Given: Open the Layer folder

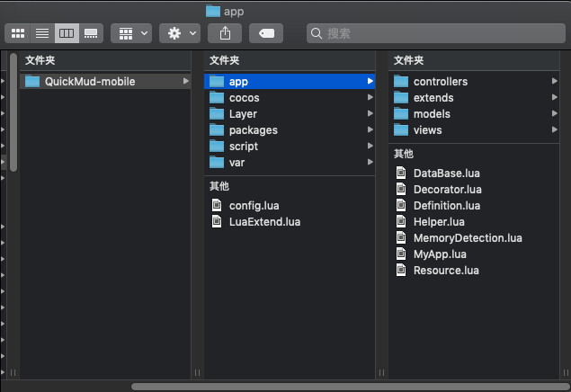Looking at the screenshot, I should tap(243, 114).
